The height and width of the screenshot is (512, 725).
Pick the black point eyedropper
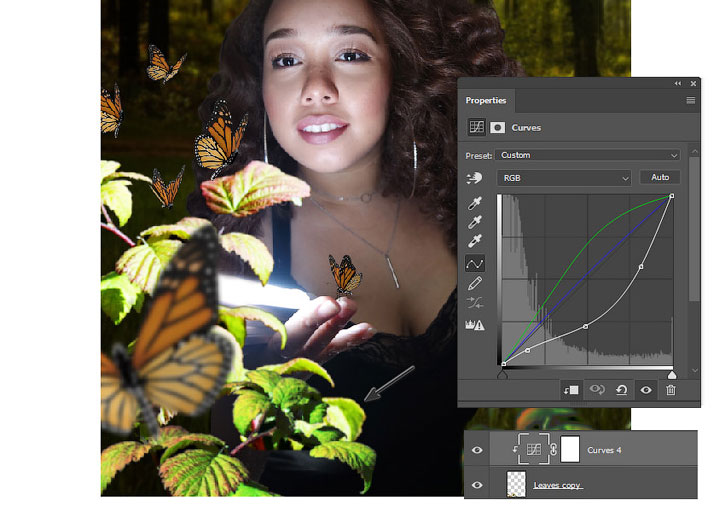[x=475, y=203]
